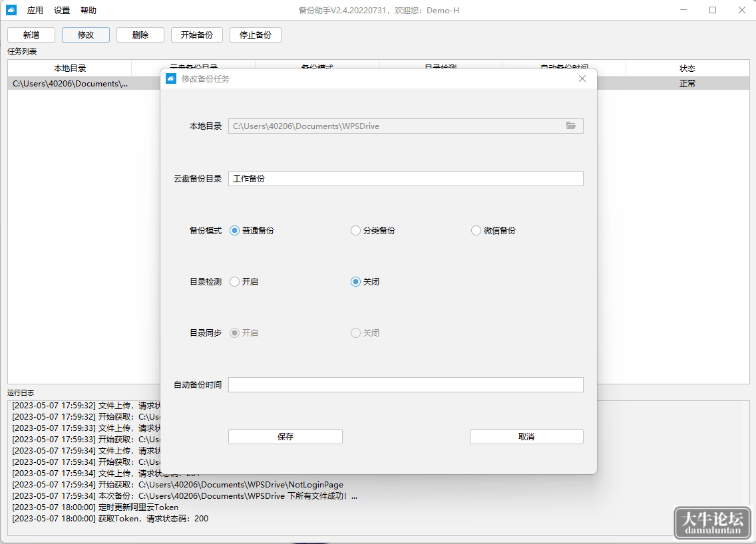Close the 修改备份任务 dialog
This screenshot has width=756, height=544.
tap(582, 78)
